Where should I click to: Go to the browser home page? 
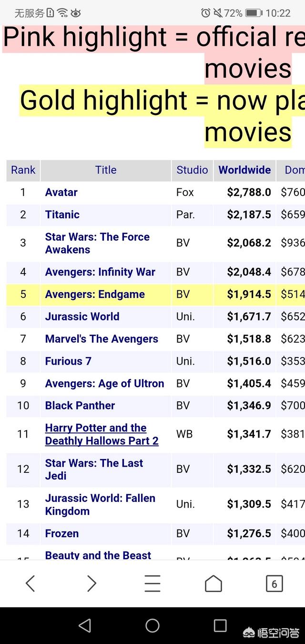click(x=213, y=583)
